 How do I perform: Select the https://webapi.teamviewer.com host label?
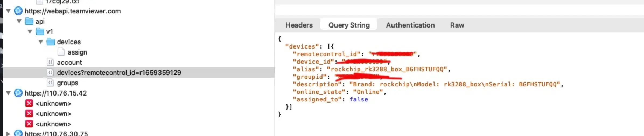pos(73,11)
